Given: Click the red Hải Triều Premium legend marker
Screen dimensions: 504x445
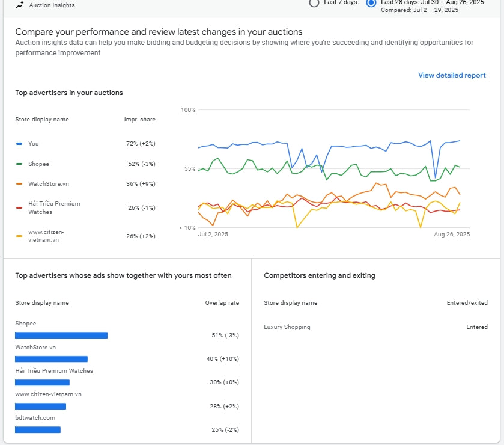Looking at the screenshot, I should pyautogui.click(x=19, y=208).
